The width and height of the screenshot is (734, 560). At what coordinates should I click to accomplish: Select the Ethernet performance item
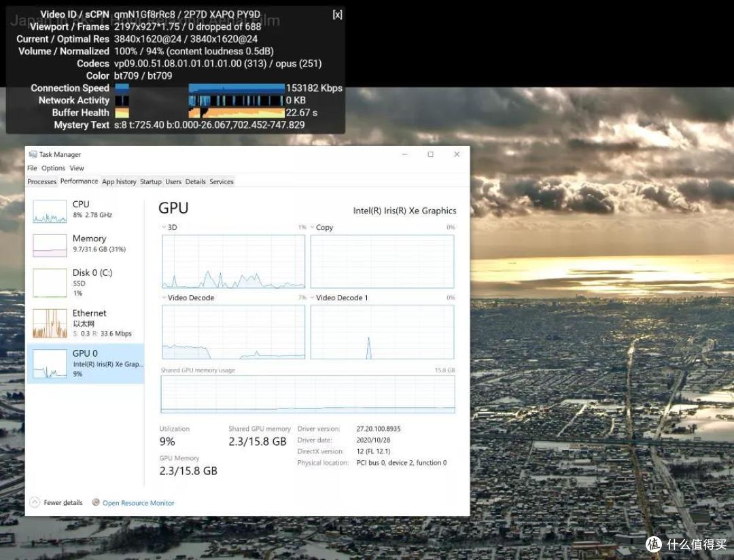pos(85,323)
